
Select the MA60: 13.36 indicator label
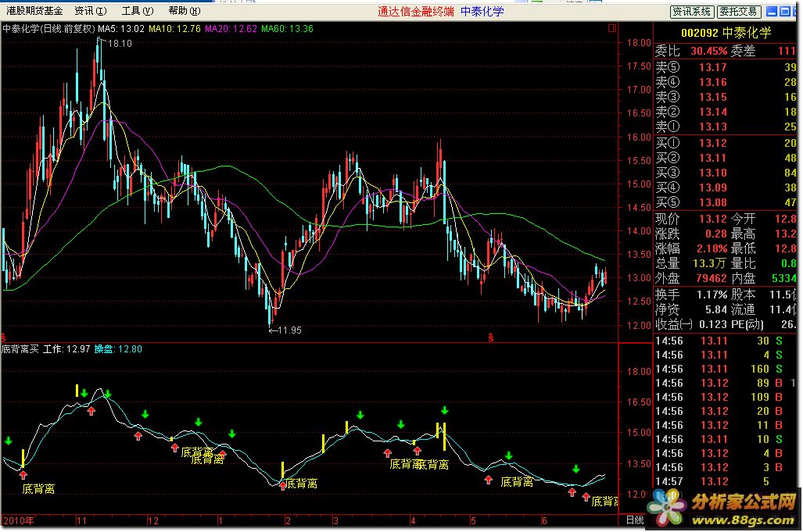tap(287, 29)
